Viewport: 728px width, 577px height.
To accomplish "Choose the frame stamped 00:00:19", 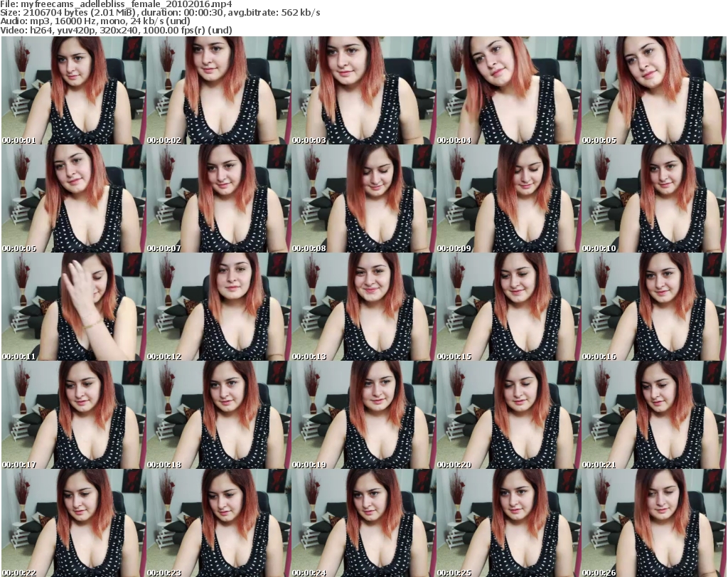I will 363,415.
